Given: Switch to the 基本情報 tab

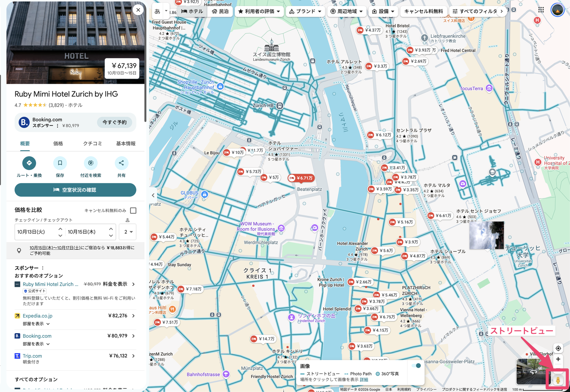Looking at the screenshot, I should pos(126,144).
